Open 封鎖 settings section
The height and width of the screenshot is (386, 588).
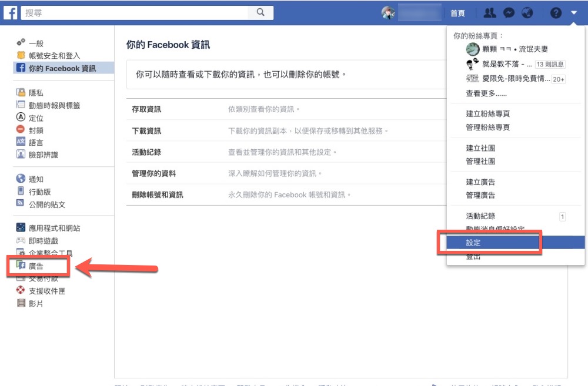tap(36, 130)
